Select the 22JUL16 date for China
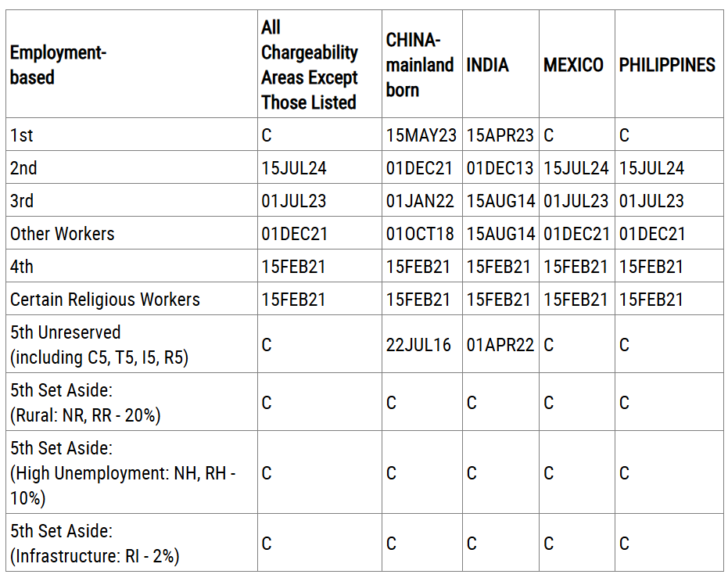The image size is (728, 578). [418, 345]
